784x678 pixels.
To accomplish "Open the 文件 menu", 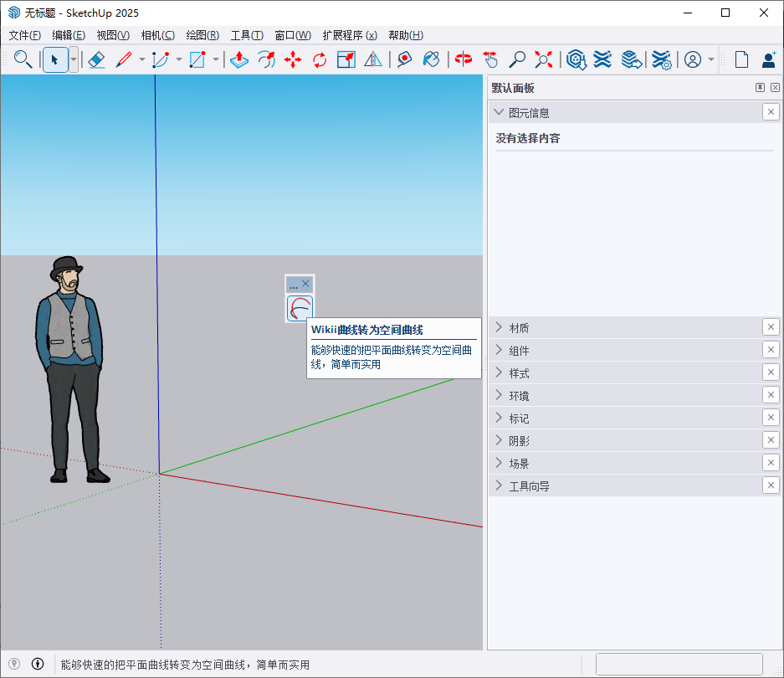I will point(23,35).
